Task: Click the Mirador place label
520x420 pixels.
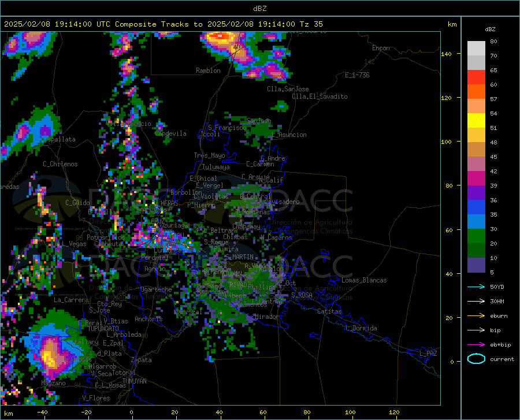Action: pos(266,317)
